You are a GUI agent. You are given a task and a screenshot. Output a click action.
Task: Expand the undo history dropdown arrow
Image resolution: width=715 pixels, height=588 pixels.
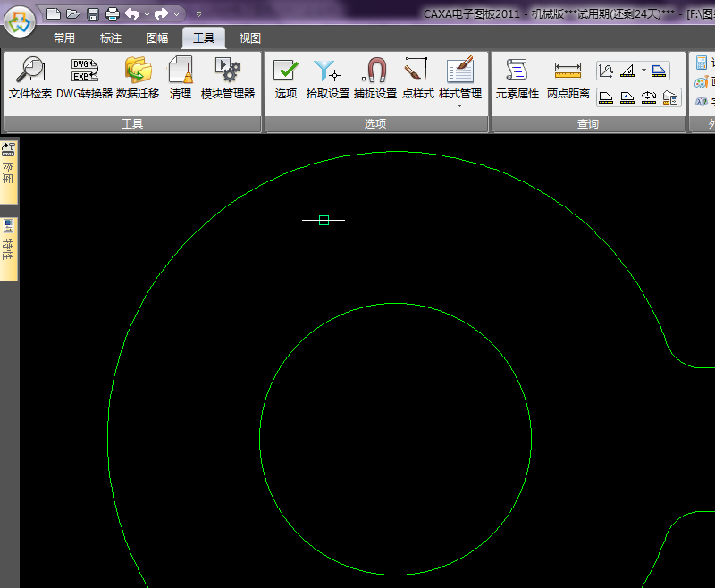[x=147, y=14]
